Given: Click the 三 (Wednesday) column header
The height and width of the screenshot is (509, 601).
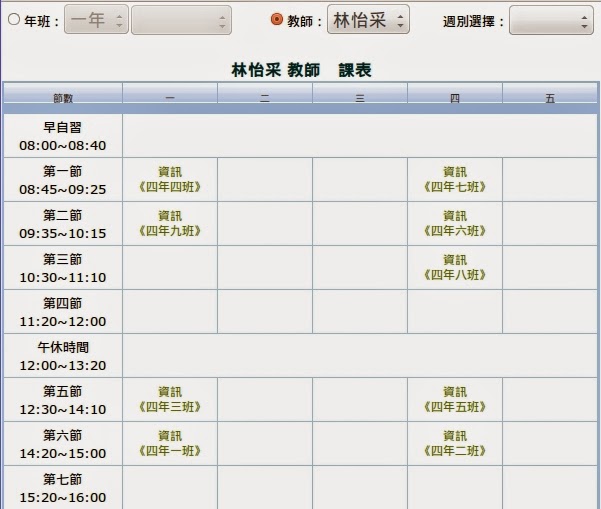Looking at the screenshot, I should pyautogui.click(x=360, y=94).
